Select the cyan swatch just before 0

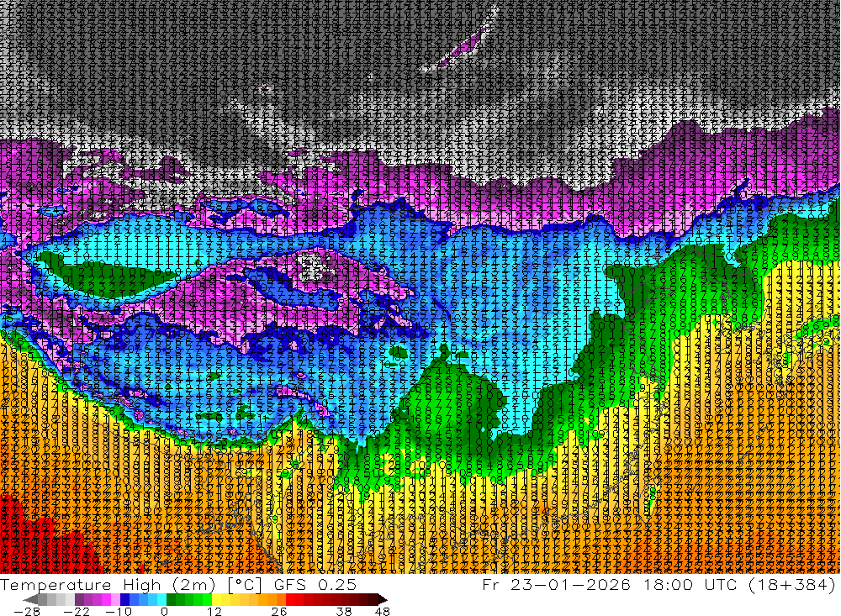click(x=162, y=599)
